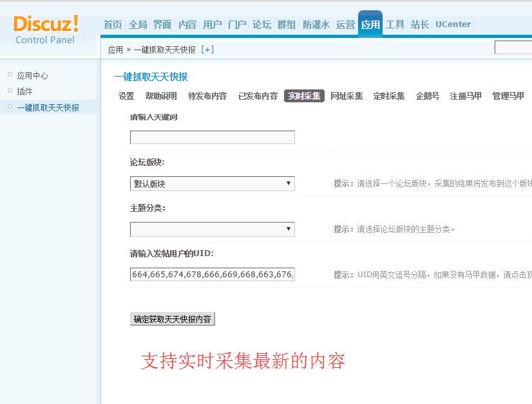
Task: Select 一键抓取天天快报 in the sidebar
Action: tap(48, 107)
